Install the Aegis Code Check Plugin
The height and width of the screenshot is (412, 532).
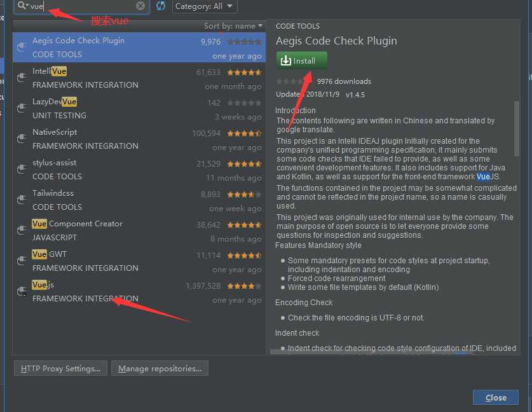pyautogui.click(x=302, y=60)
